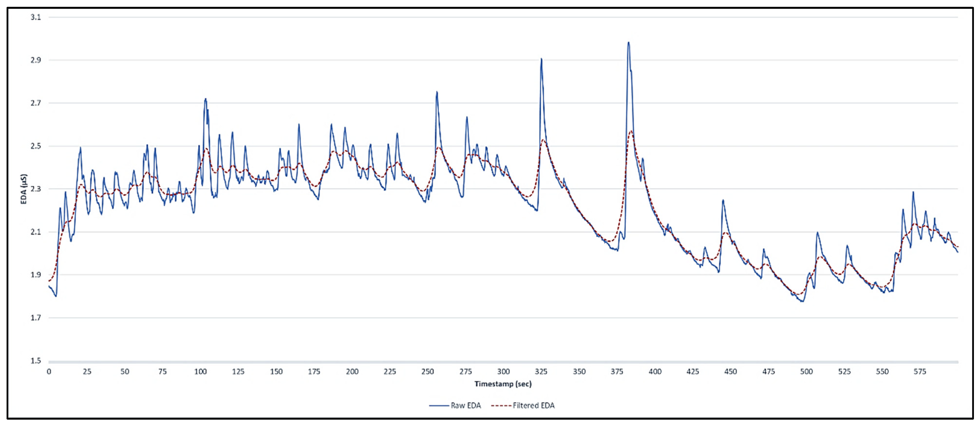The height and width of the screenshot is (425, 980).
Task: Click the 0 x-axis tick label
Action: (x=49, y=372)
